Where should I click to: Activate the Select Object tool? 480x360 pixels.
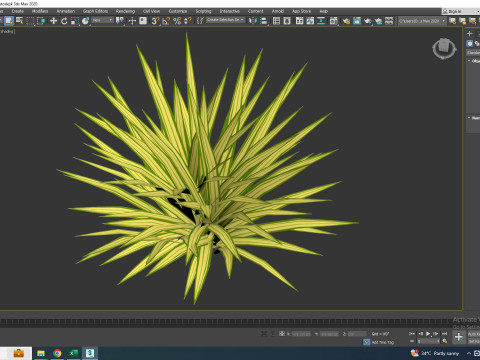tap(9, 21)
